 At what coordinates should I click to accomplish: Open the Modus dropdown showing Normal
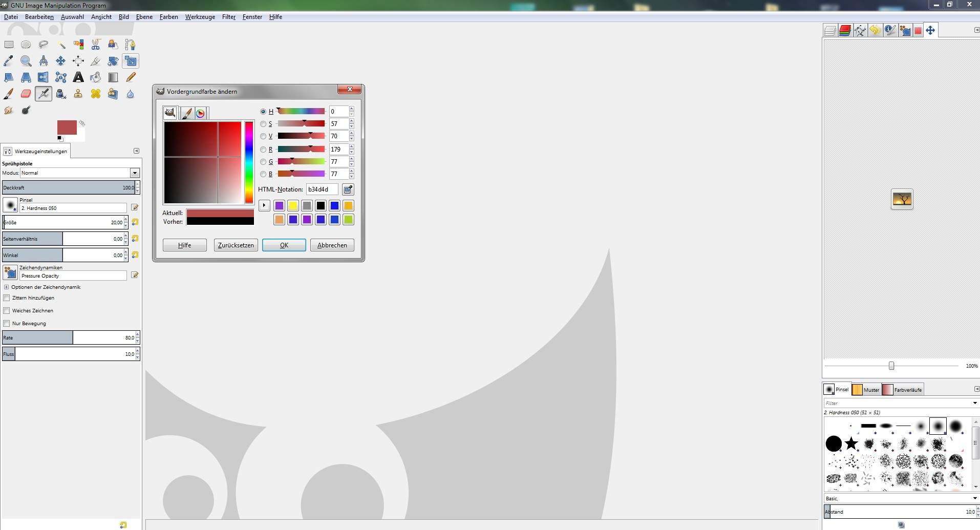point(135,173)
